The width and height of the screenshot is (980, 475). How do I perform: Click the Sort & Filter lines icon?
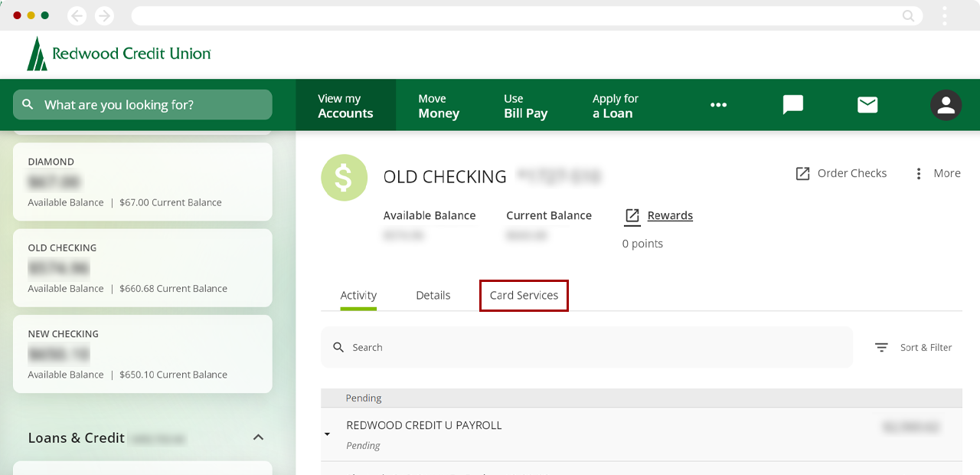coord(881,347)
